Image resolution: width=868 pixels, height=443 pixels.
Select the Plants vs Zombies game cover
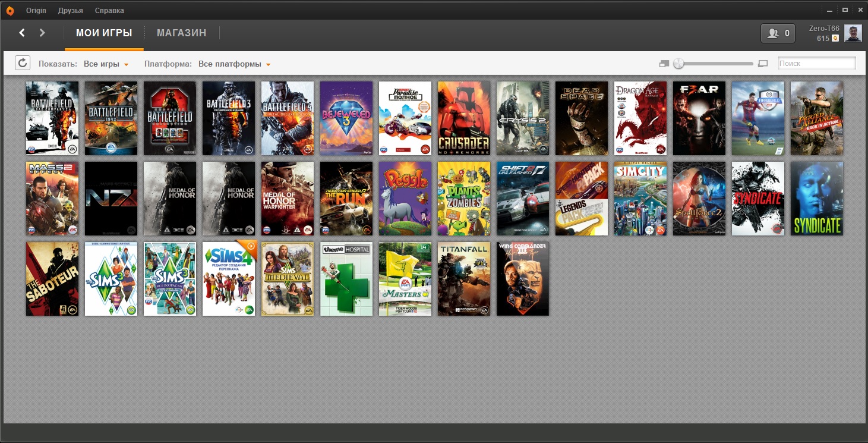tap(464, 199)
